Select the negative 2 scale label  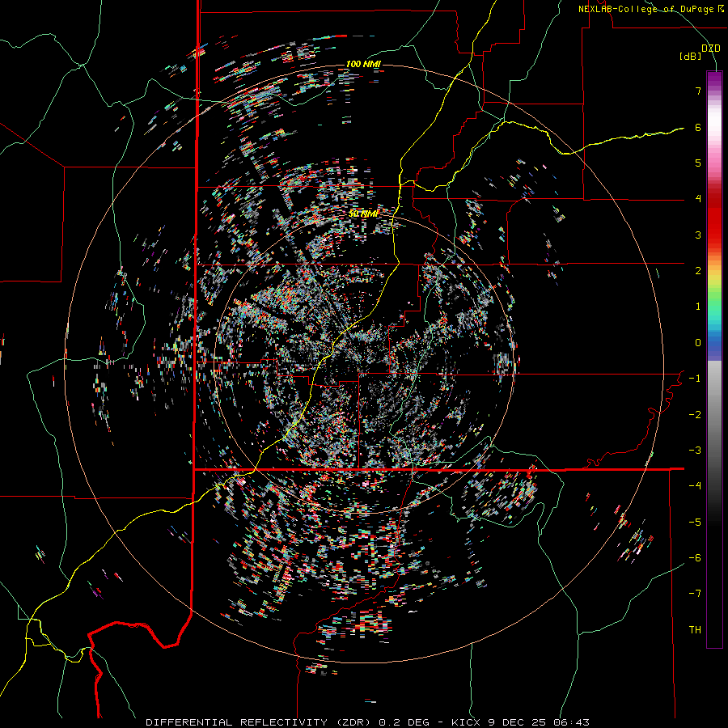pyautogui.click(x=695, y=415)
